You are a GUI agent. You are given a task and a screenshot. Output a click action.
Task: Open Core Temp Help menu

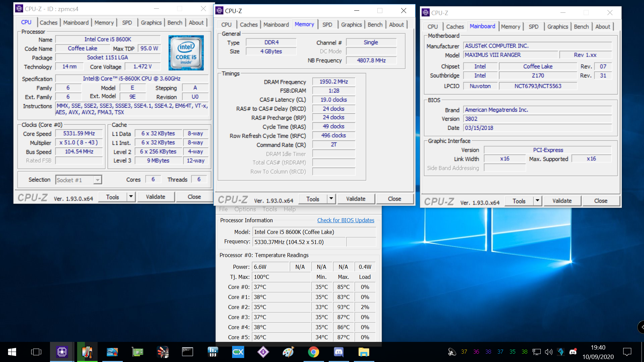point(290,209)
